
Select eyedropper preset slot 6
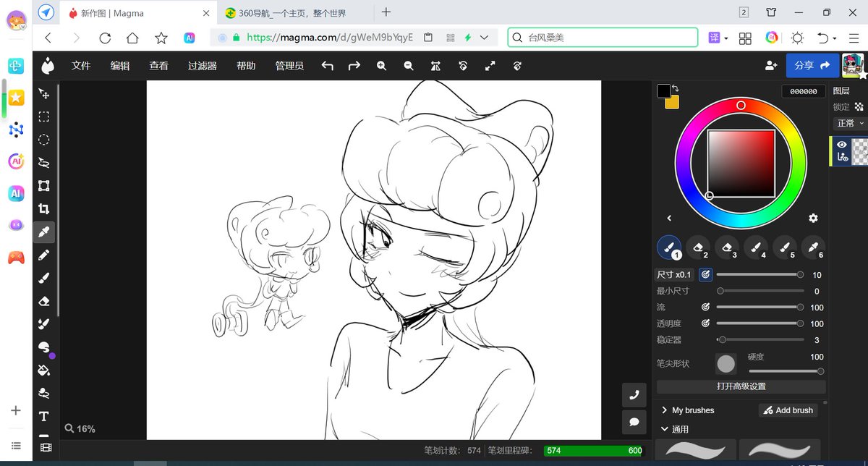[x=814, y=248]
